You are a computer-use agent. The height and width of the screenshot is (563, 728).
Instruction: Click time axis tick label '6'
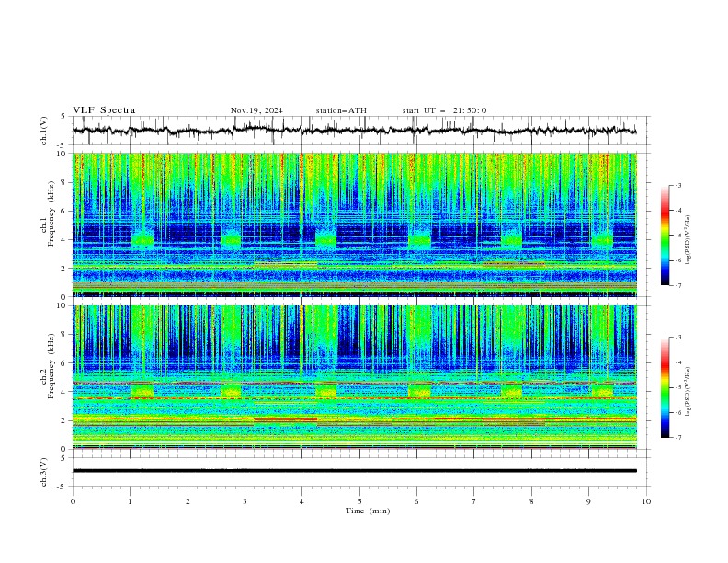point(416,501)
